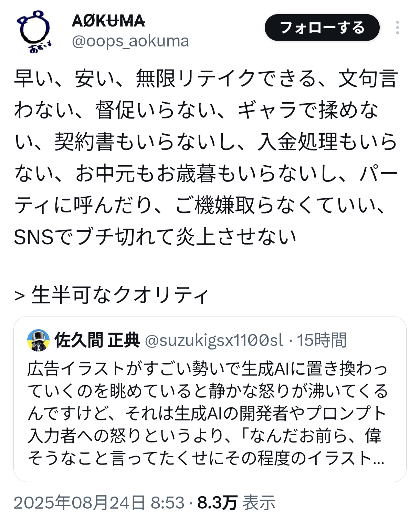Click quoted line 入力者への怒りというより
This screenshot has width=420, height=520.
click(x=204, y=436)
